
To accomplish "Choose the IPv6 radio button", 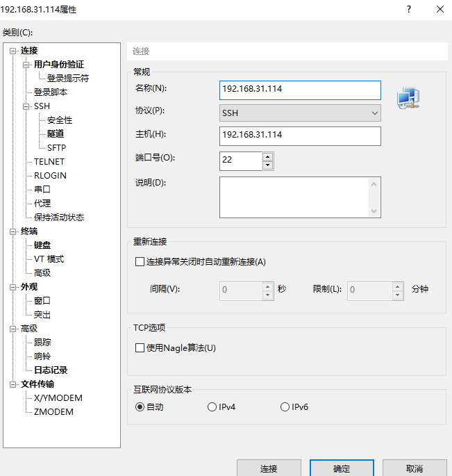I will click(x=285, y=407).
